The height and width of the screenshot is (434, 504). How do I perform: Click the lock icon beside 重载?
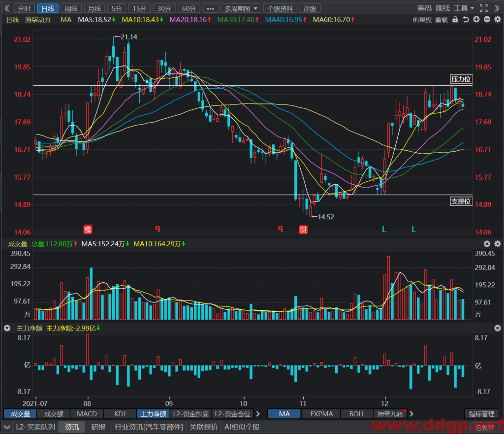tap(455, 20)
